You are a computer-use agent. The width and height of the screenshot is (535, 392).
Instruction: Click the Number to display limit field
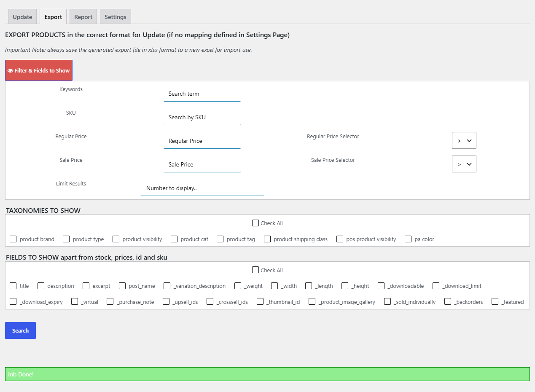pos(202,188)
